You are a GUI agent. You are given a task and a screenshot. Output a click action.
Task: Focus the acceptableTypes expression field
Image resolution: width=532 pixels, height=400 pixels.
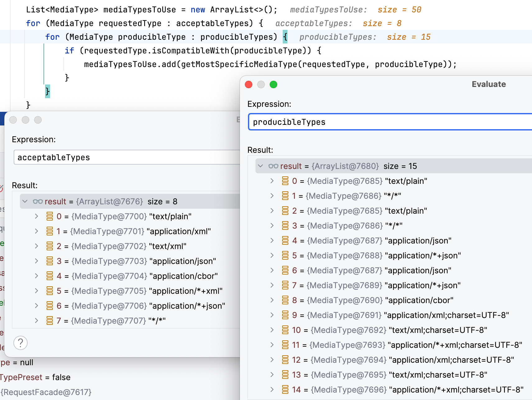(124, 157)
